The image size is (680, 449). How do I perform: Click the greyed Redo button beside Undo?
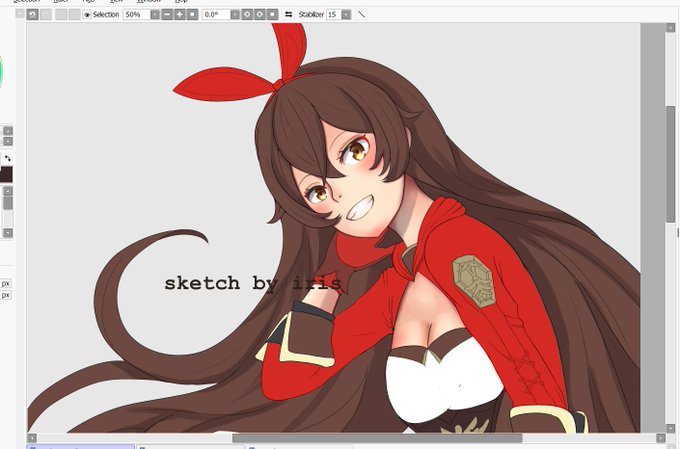pos(46,14)
